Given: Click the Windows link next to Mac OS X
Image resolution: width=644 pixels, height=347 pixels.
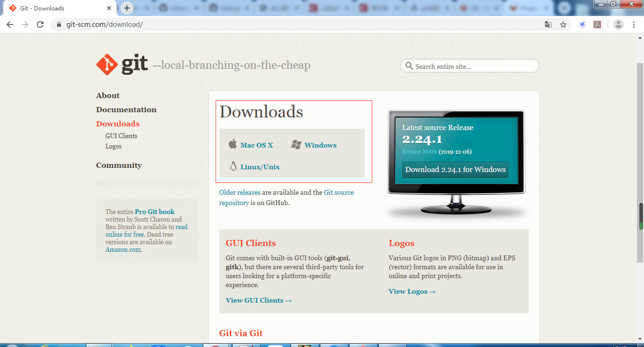Looking at the screenshot, I should (320, 145).
